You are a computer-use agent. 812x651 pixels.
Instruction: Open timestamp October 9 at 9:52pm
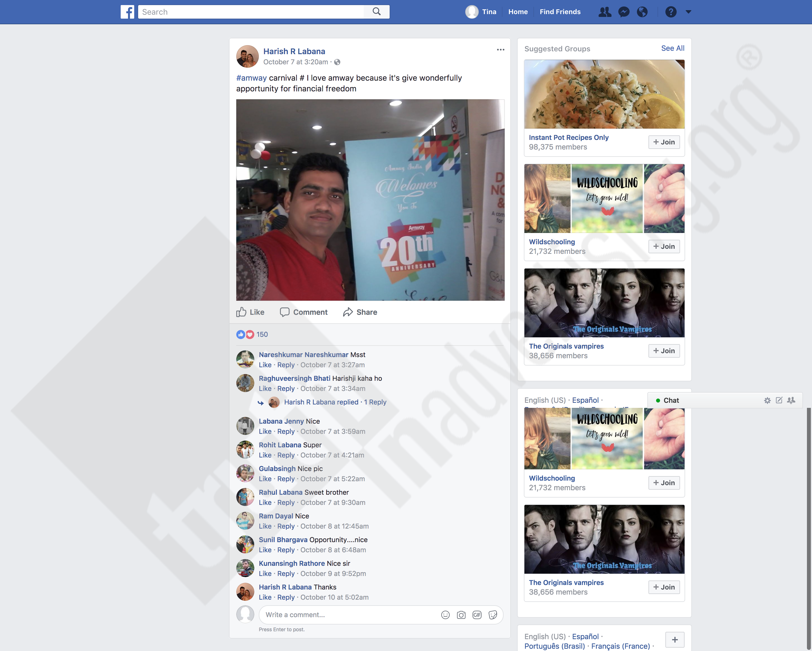333,574
